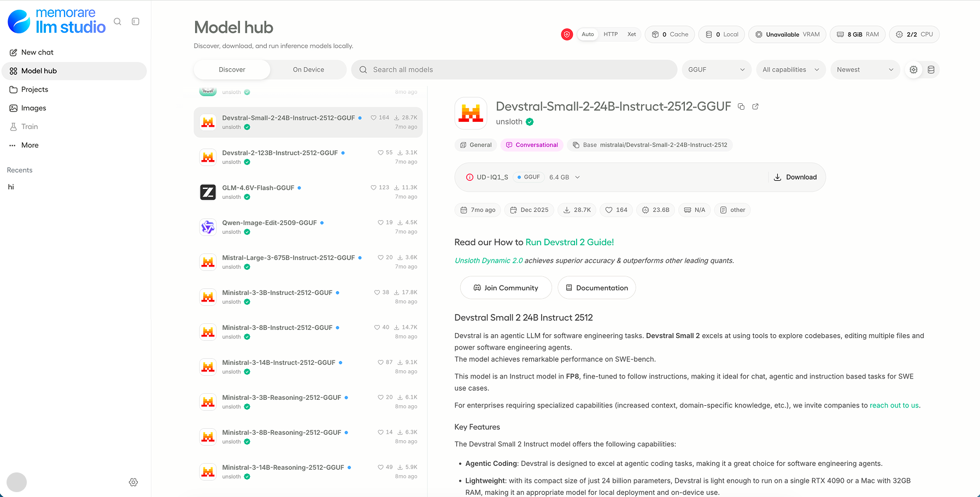The width and height of the screenshot is (980, 497).
Task: Go to Images in the sidebar
Action: tap(74, 108)
